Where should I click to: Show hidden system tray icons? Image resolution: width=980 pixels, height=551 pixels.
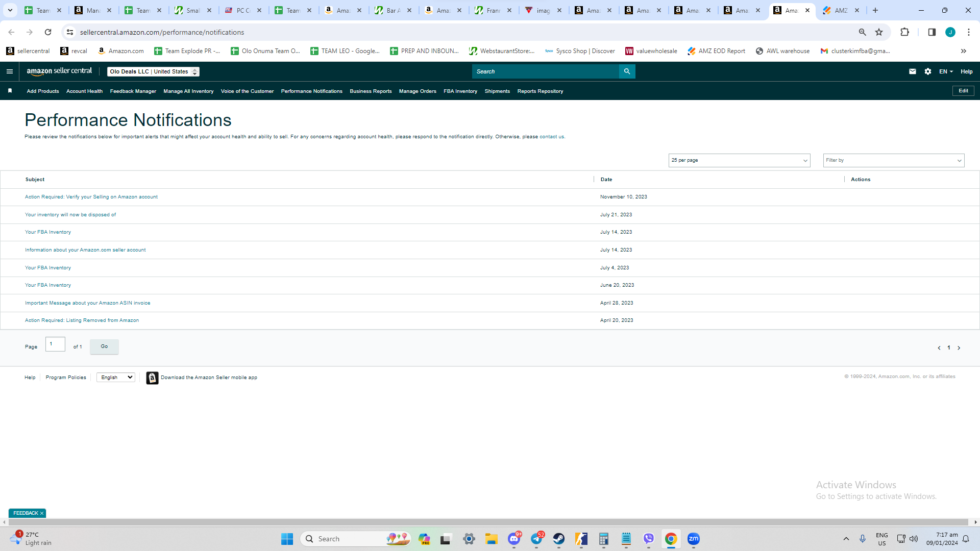point(846,539)
